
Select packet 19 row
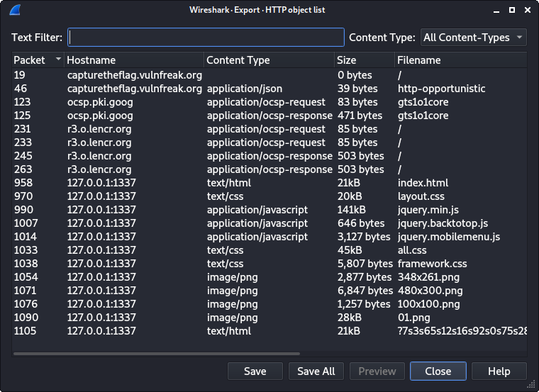click(x=269, y=75)
